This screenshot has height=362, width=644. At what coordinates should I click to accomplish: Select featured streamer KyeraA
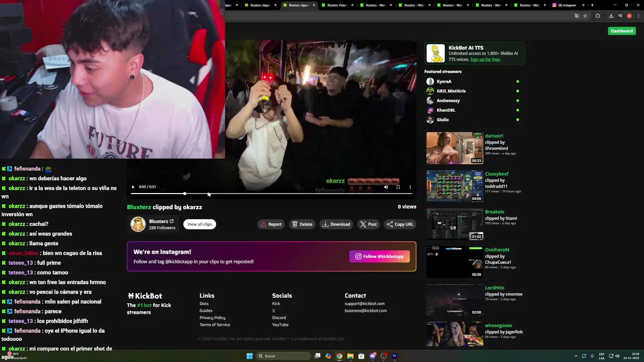click(x=444, y=81)
